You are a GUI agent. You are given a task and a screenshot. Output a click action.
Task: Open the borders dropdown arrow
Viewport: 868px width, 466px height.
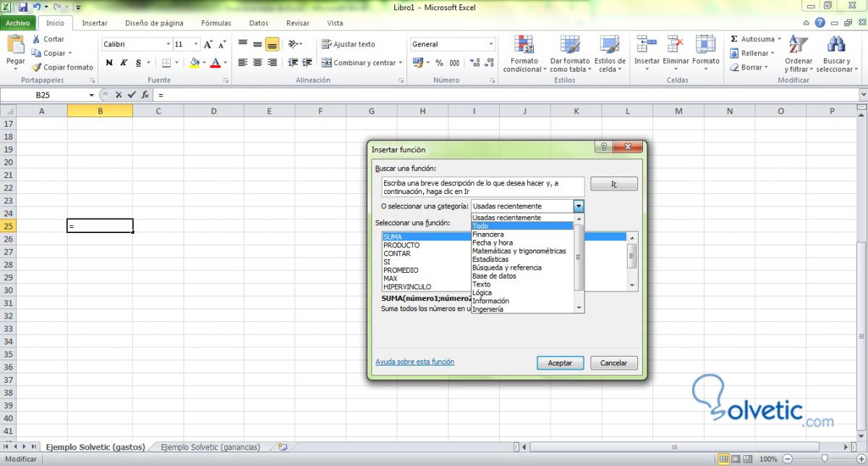pos(178,63)
